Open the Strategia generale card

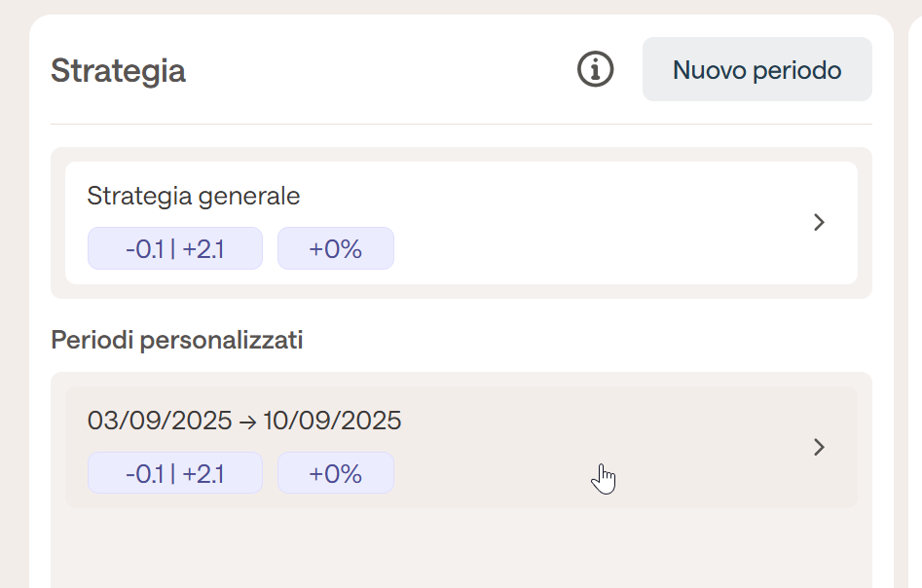click(461, 223)
